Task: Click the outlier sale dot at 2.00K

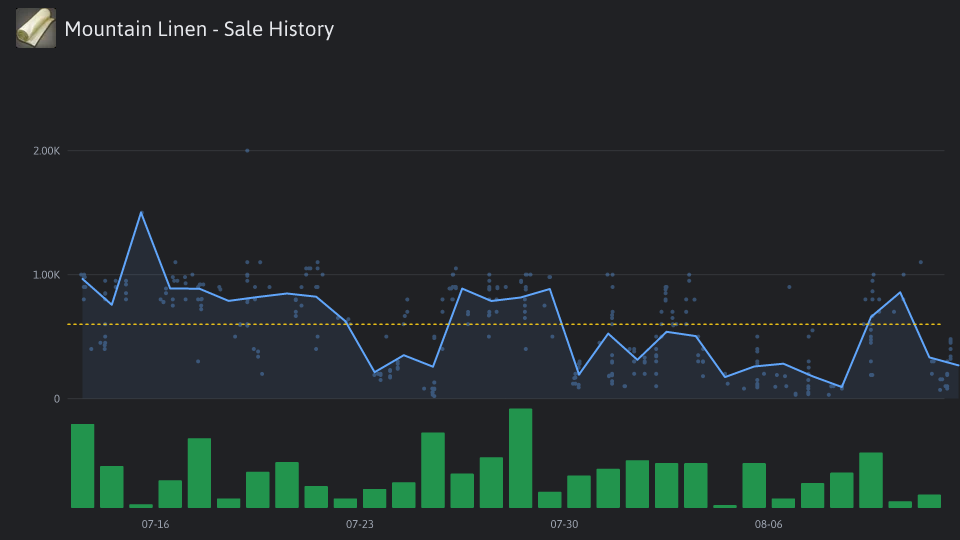Action: (x=247, y=151)
